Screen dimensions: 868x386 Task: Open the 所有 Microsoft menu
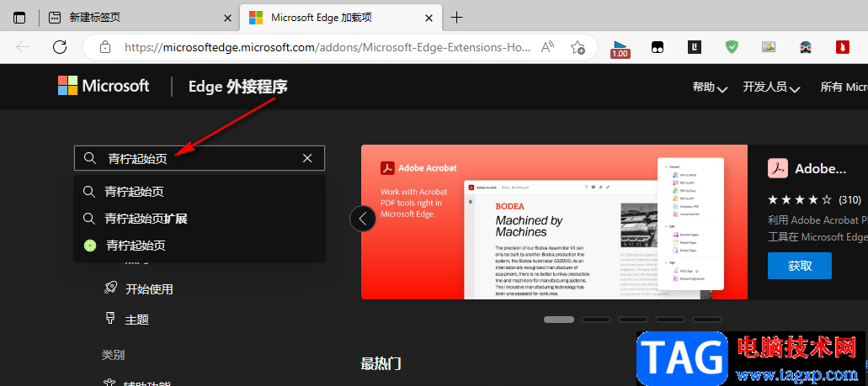coord(844,87)
